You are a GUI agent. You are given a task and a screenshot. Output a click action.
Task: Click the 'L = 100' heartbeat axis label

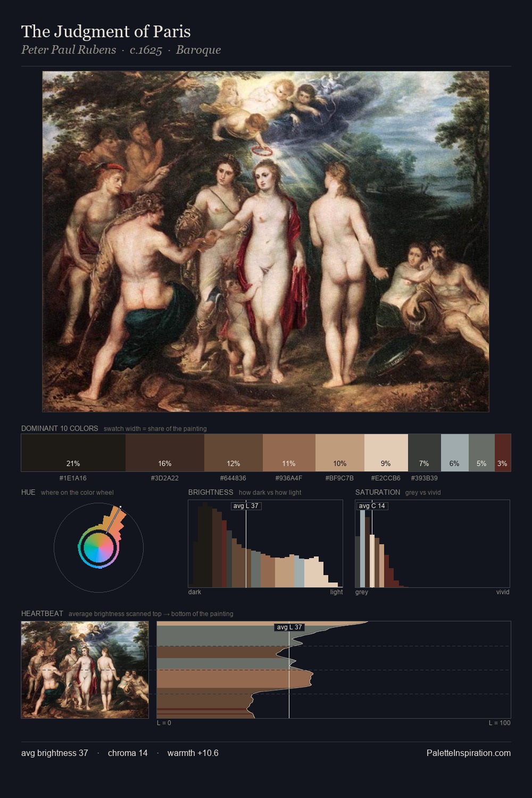click(500, 723)
